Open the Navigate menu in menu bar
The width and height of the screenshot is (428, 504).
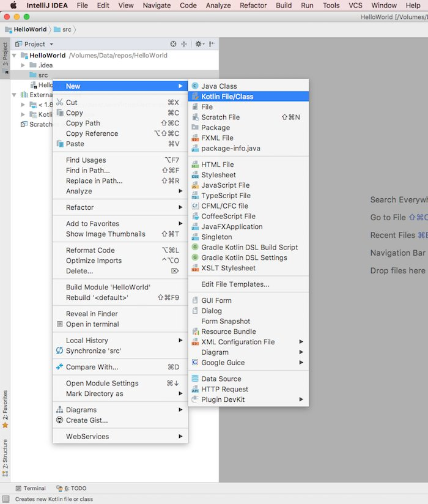point(157,6)
